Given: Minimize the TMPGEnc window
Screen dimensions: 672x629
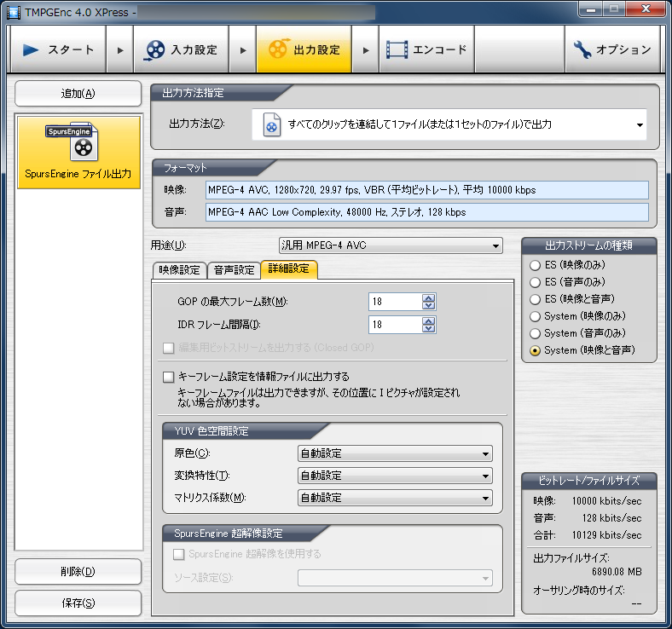Looking at the screenshot, I should pos(591,9).
